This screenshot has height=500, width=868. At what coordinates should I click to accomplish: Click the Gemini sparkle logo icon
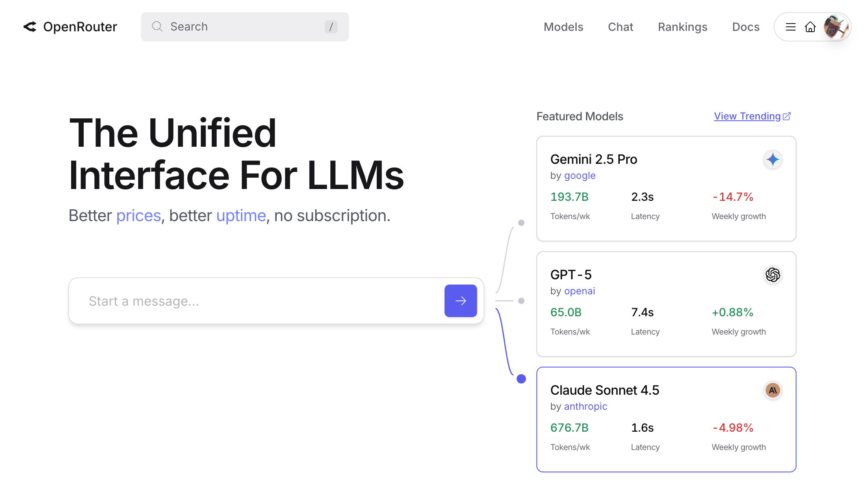click(x=773, y=159)
